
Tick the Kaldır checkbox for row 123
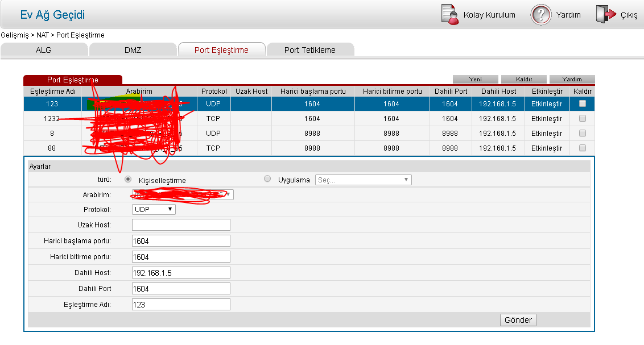583,103
